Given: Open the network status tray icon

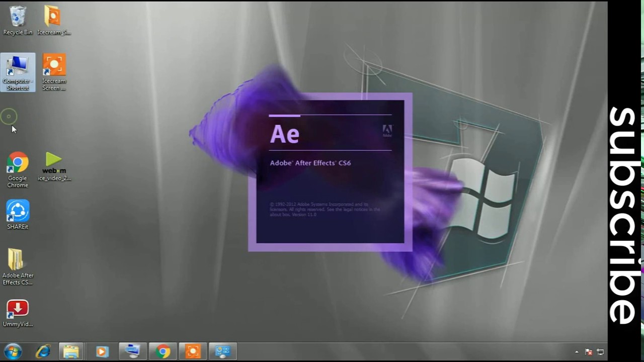Looking at the screenshot, I should [600, 352].
